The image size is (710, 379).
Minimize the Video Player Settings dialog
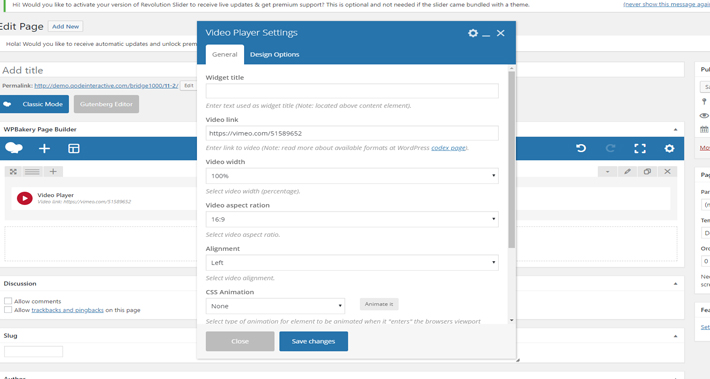[x=486, y=35]
